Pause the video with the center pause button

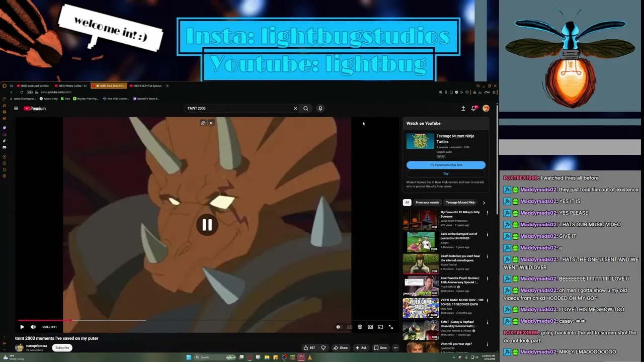(x=207, y=225)
